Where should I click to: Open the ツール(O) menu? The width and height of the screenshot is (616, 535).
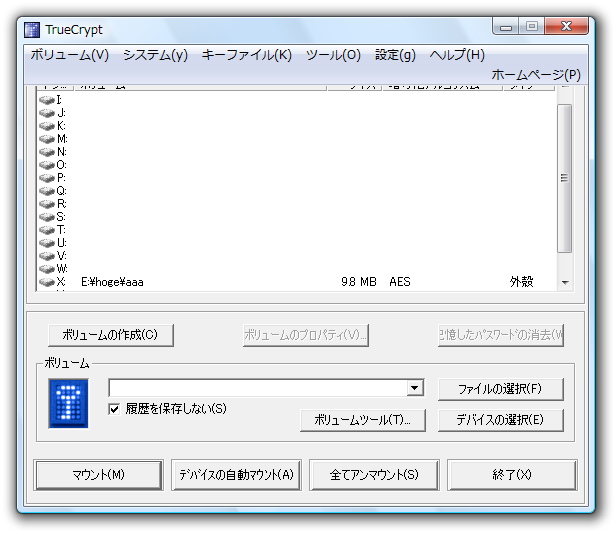pyautogui.click(x=333, y=55)
